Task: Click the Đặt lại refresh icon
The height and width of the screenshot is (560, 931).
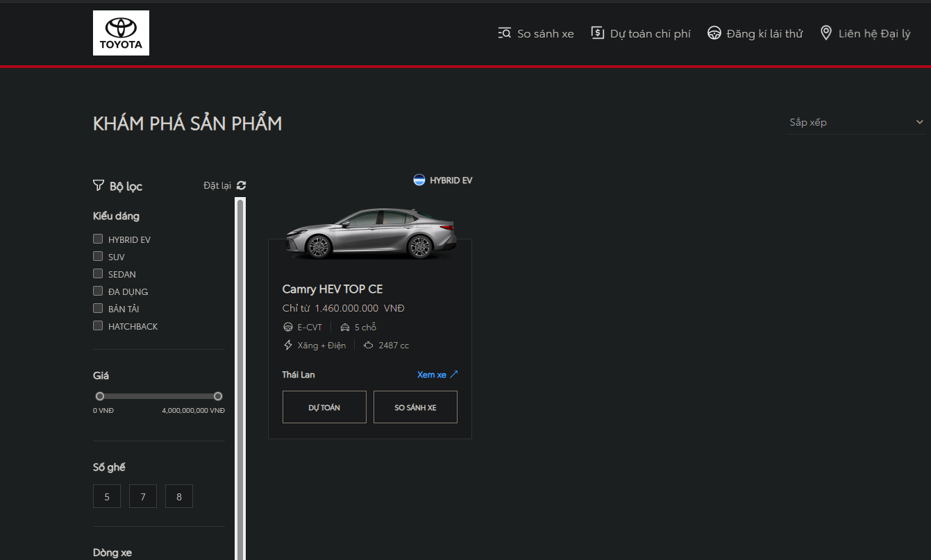Action: point(241,185)
